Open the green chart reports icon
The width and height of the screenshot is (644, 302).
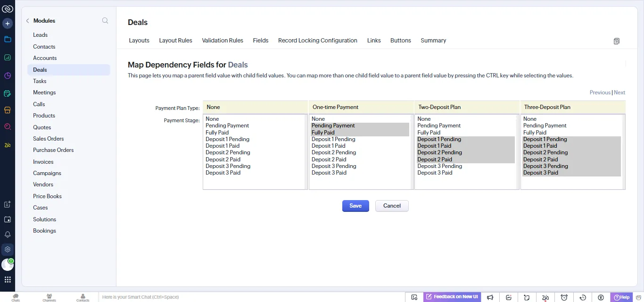(x=8, y=58)
